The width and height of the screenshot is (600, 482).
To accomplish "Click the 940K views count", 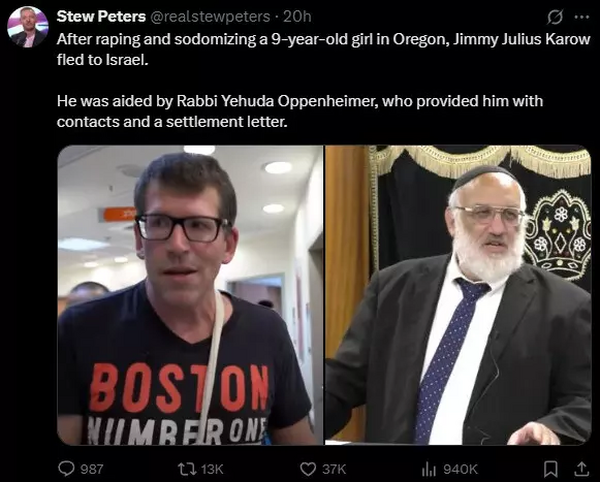I will 461,469.
